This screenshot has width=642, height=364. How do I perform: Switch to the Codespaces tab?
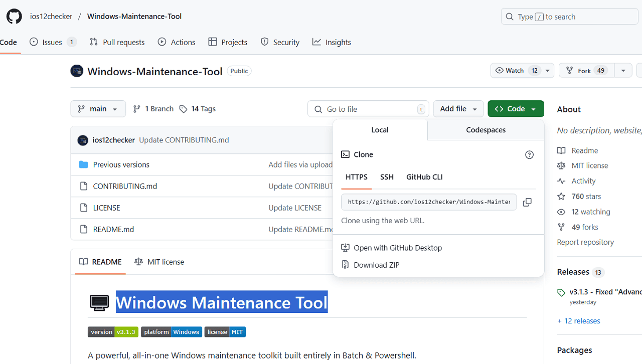486,130
